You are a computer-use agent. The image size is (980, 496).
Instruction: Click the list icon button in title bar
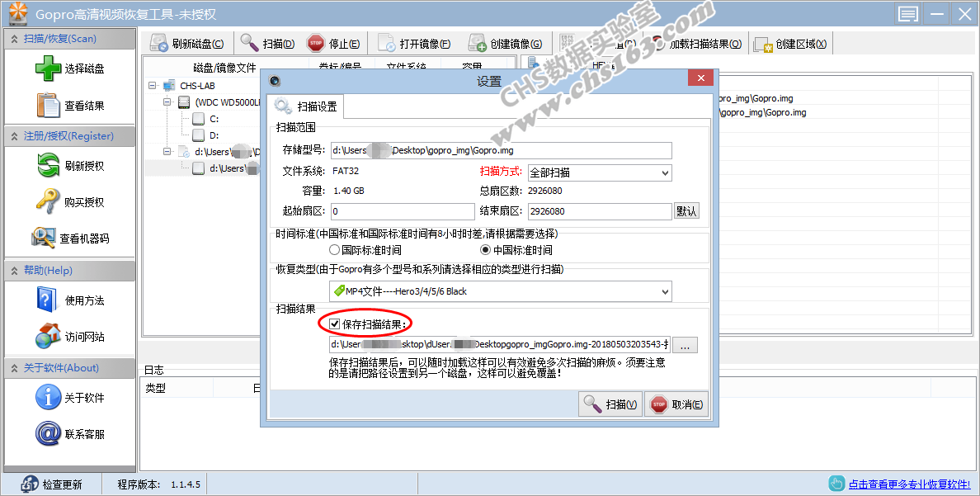tap(907, 14)
